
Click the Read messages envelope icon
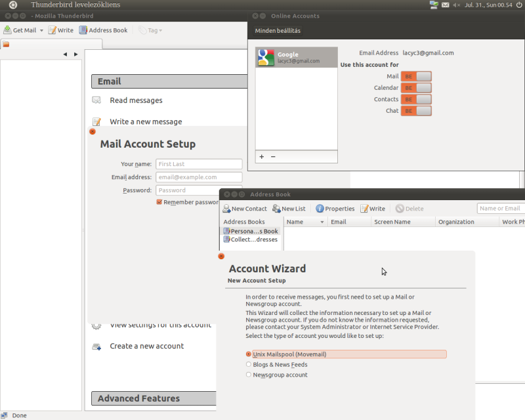point(96,100)
